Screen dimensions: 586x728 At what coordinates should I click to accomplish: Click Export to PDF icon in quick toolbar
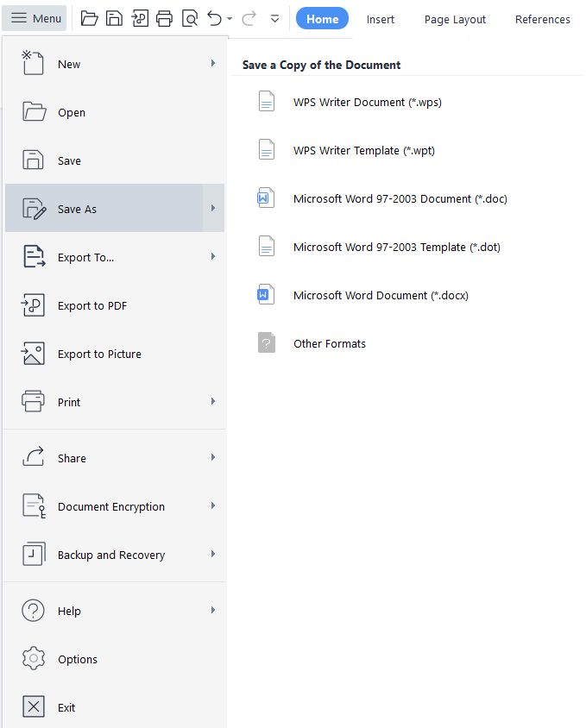[x=140, y=19]
